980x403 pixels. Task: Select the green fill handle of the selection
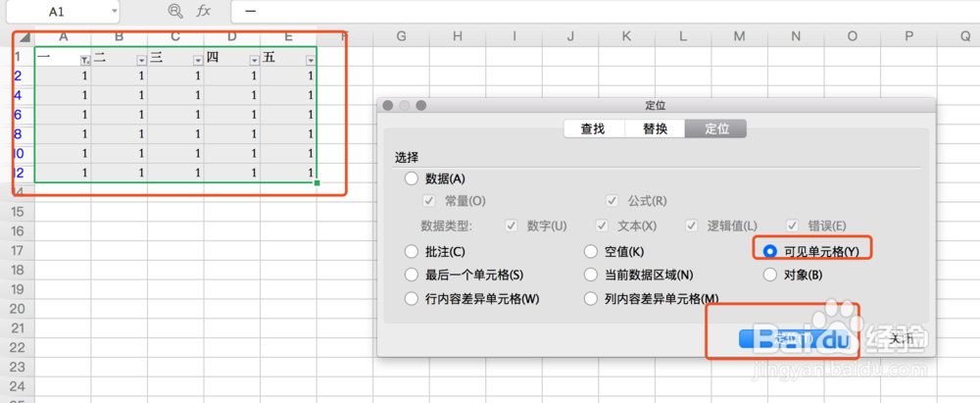[x=317, y=182]
